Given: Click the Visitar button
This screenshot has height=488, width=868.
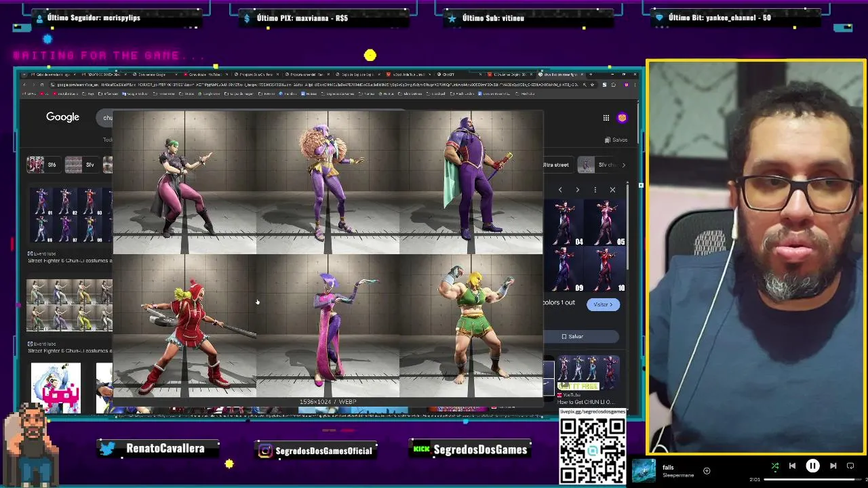Looking at the screenshot, I should click(x=603, y=304).
